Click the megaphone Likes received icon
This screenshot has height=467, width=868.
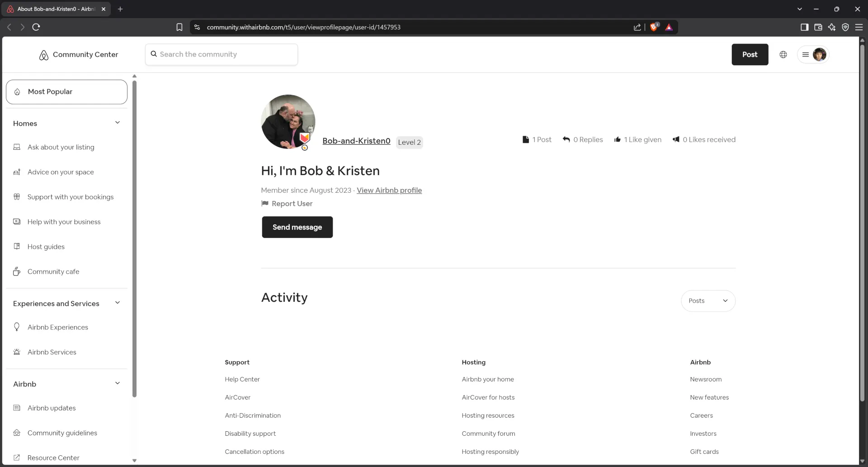click(x=676, y=139)
